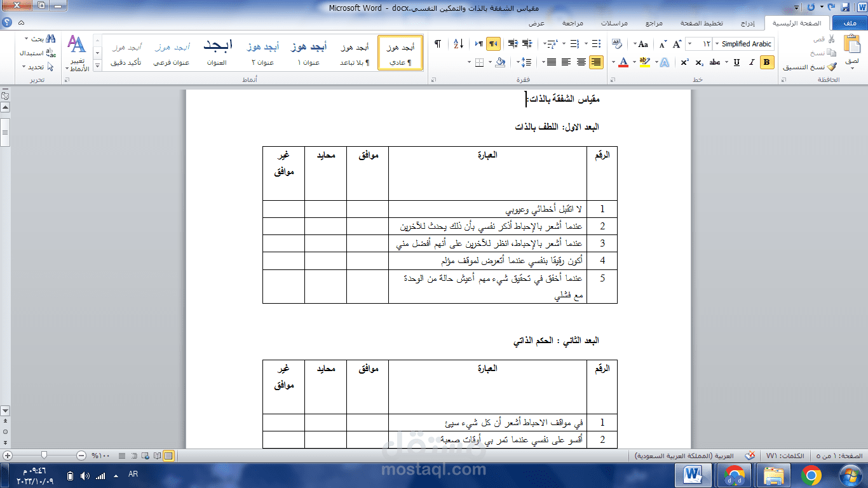Switch to the عرض (View) tab
Image resolution: width=868 pixels, height=488 pixels.
coord(538,23)
